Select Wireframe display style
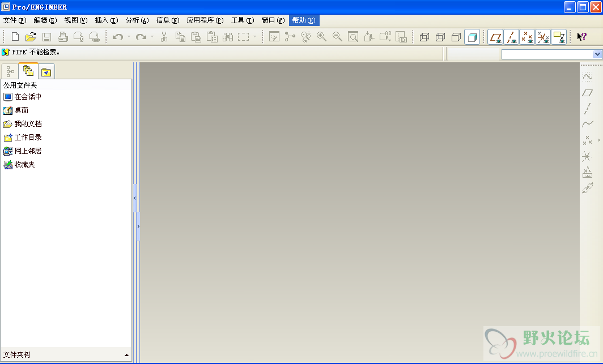Viewport: 603px width, 364px height. click(x=424, y=37)
